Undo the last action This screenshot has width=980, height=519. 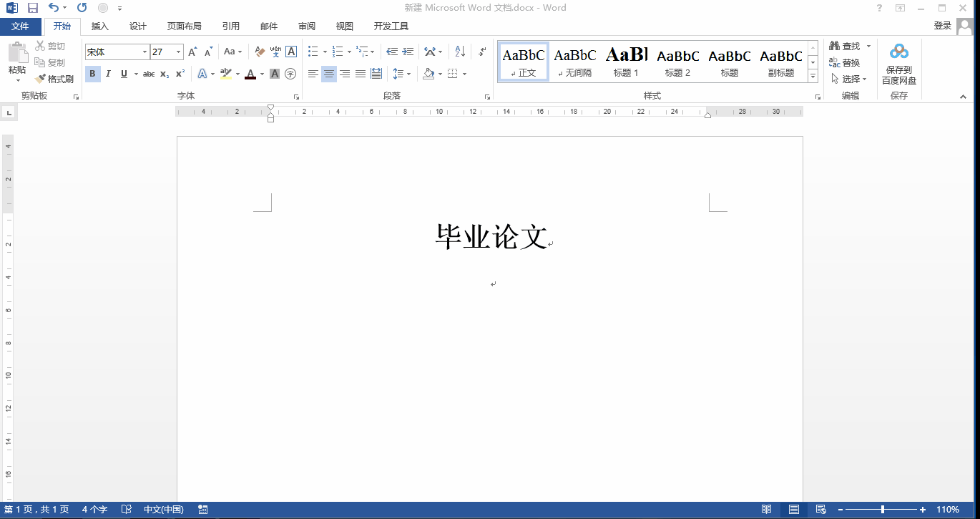pos(54,8)
